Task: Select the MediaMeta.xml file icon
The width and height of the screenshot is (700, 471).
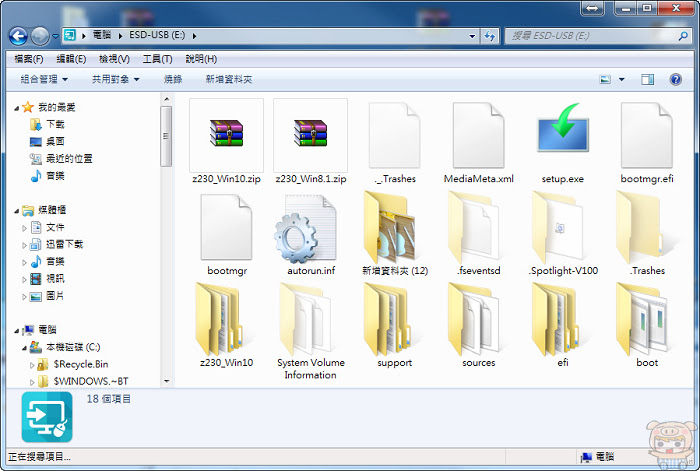Action: coord(479,135)
